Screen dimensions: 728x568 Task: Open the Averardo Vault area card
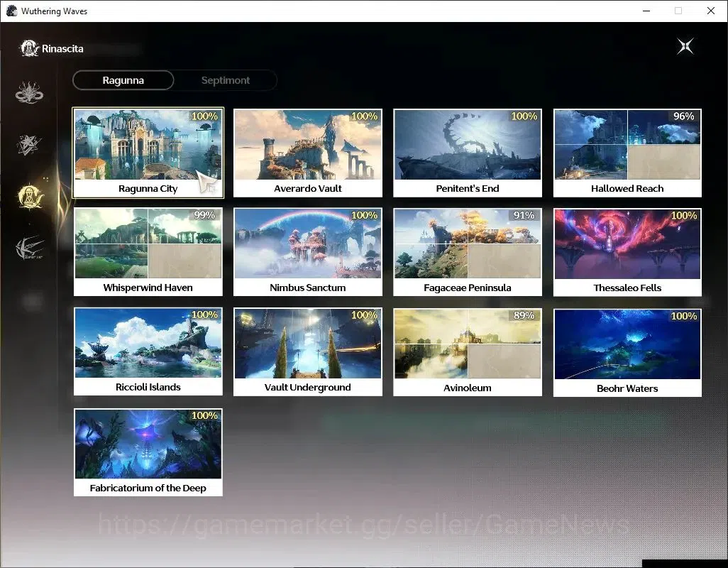pyautogui.click(x=308, y=153)
